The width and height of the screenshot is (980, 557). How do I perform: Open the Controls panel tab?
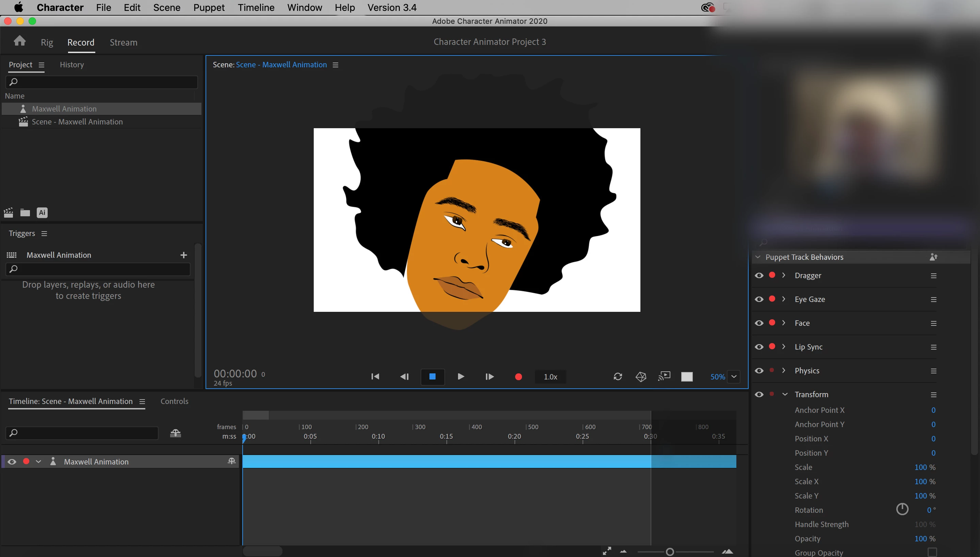pyautogui.click(x=174, y=401)
